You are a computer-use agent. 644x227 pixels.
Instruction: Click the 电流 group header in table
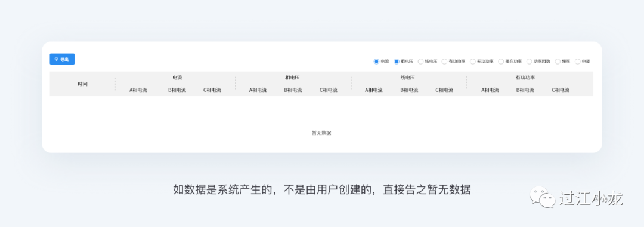click(177, 77)
